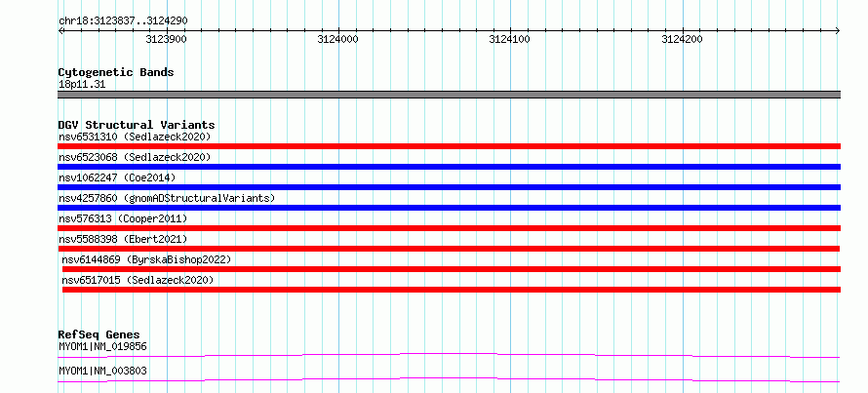Viewport: 868px width, 393px height.
Task: Click the DGV Structural Variants track title
Action: point(137,125)
